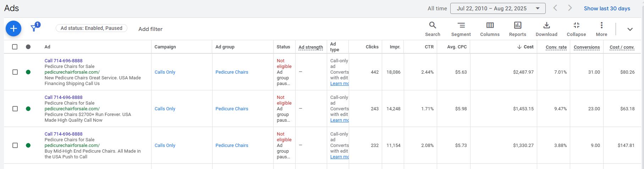Open Pedicure Chairs ad group in 14,248 impr. row
The image size is (644, 169).
232,109
